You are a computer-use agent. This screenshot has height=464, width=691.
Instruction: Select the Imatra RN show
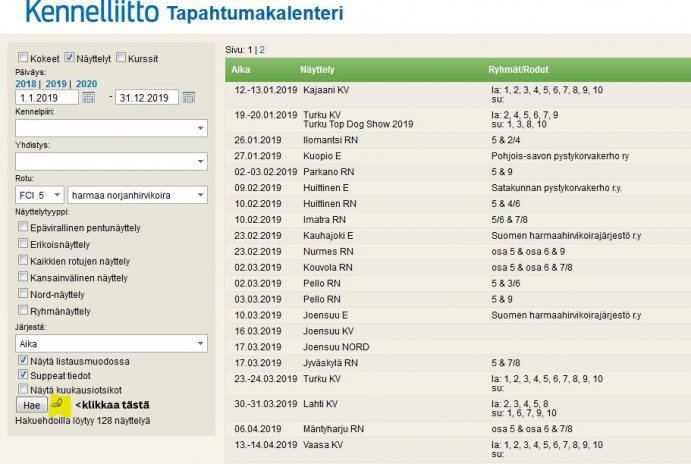tap(324, 219)
